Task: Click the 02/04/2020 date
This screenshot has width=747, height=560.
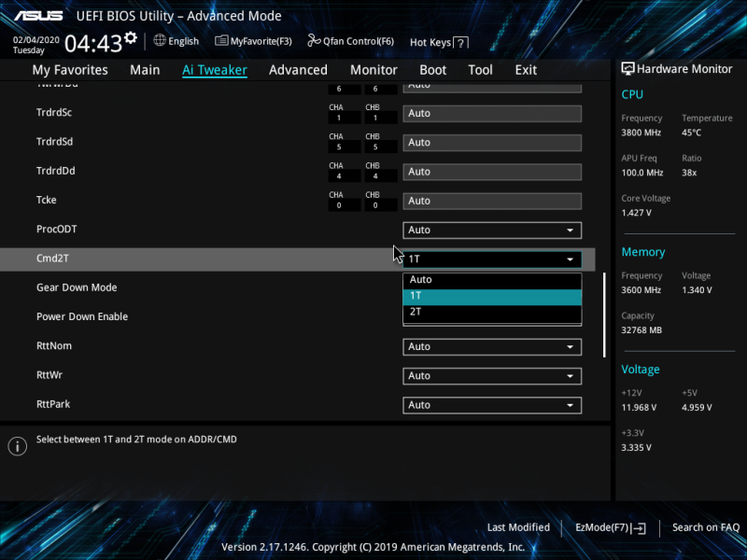Action: click(36, 40)
